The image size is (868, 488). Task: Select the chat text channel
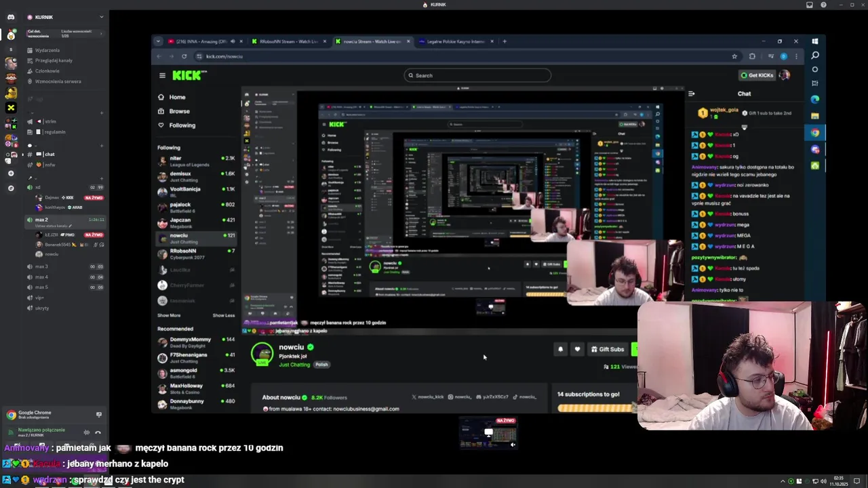(50, 155)
